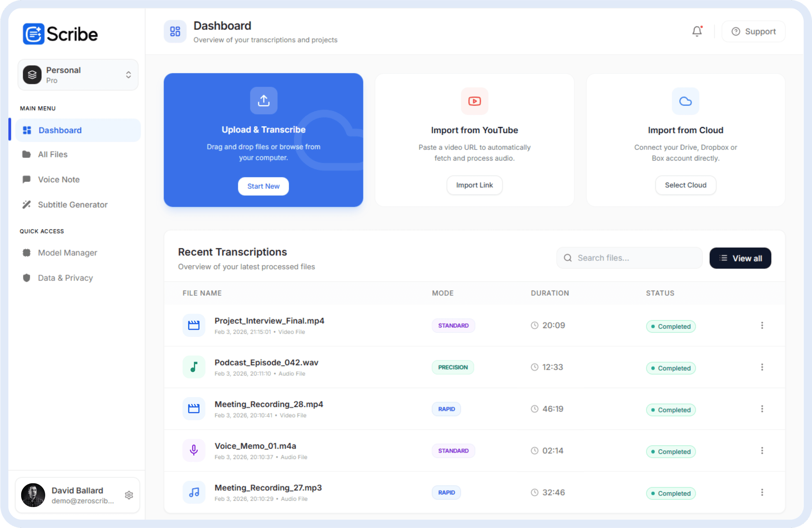Click the cloud import icon
The height and width of the screenshot is (528, 812).
tap(685, 101)
